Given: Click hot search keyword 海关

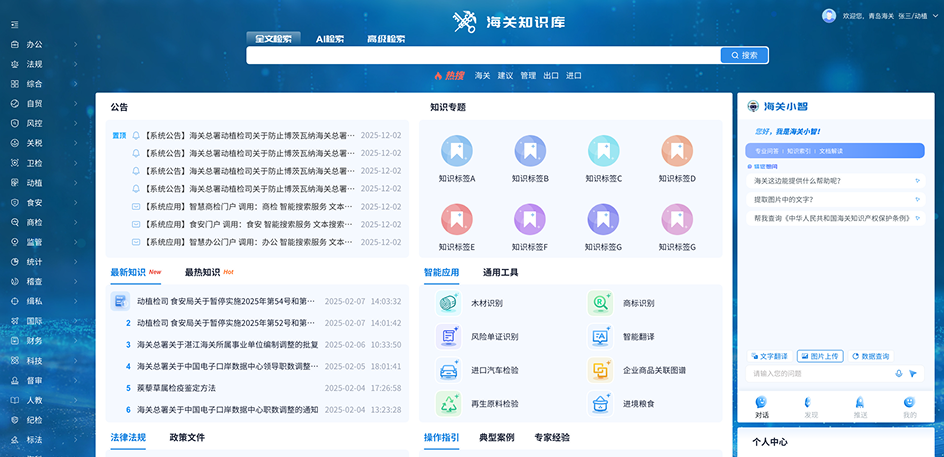Looking at the screenshot, I should pyautogui.click(x=482, y=76).
